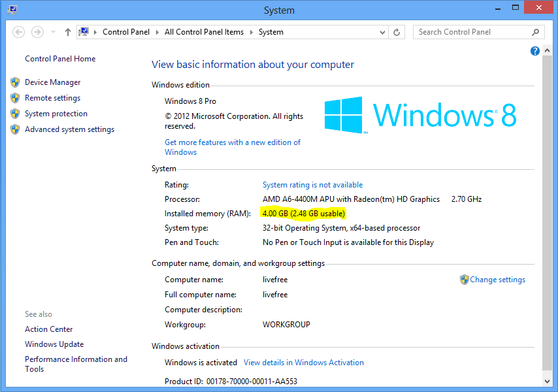Click the Full computer name value livefree
Image resolution: width=558 pixels, height=392 pixels.
pyautogui.click(x=275, y=295)
